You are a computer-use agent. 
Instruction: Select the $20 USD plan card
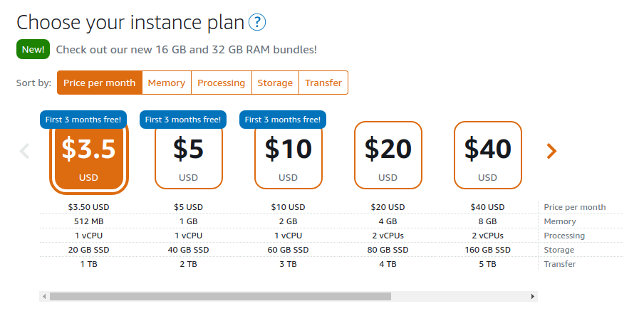point(388,155)
